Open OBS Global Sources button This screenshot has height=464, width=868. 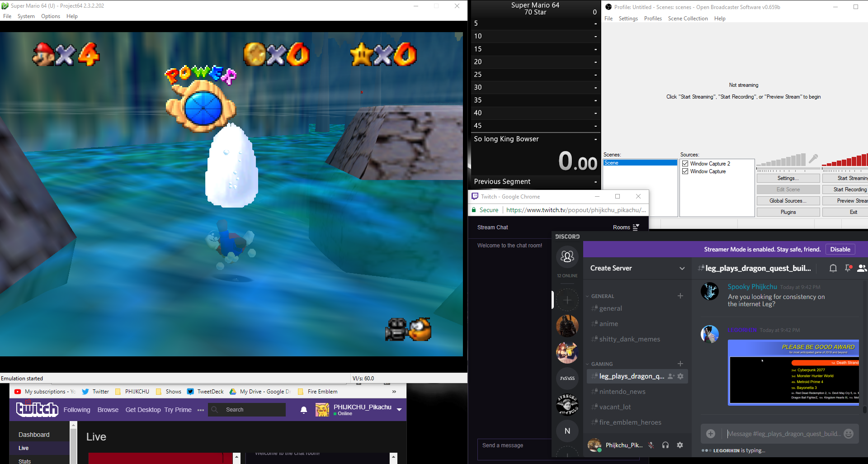click(788, 201)
